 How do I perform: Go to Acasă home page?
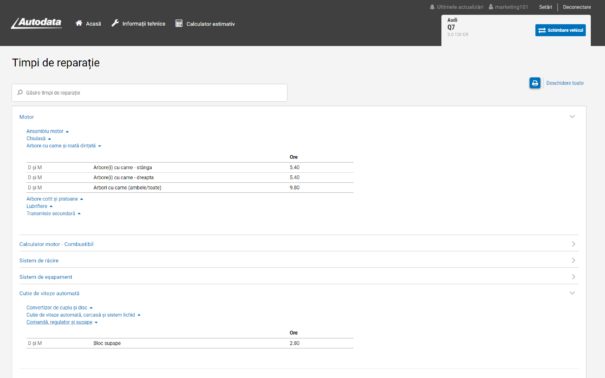pos(88,24)
